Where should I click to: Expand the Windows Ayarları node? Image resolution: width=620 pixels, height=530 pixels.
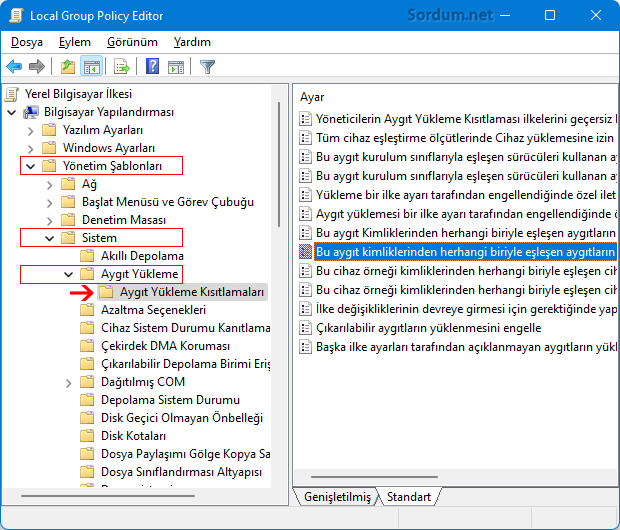(31, 148)
